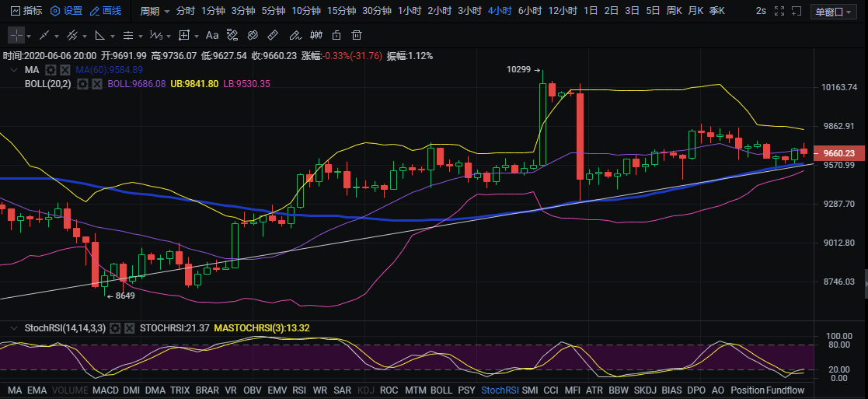Screen dimensions: 868x399
Task: Collapse the StochRSI legend chevron
Action: (14, 328)
